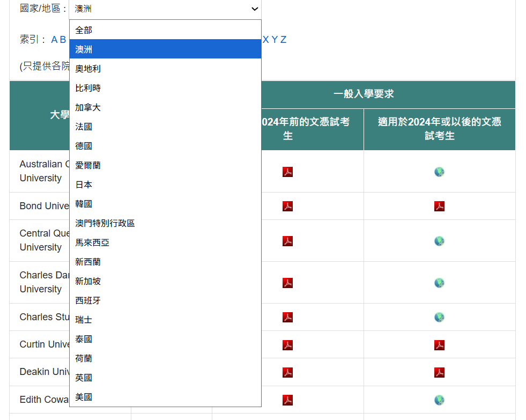Open Deakin University's post-2024 PDF file
This screenshot has height=420, width=526.
(x=439, y=372)
